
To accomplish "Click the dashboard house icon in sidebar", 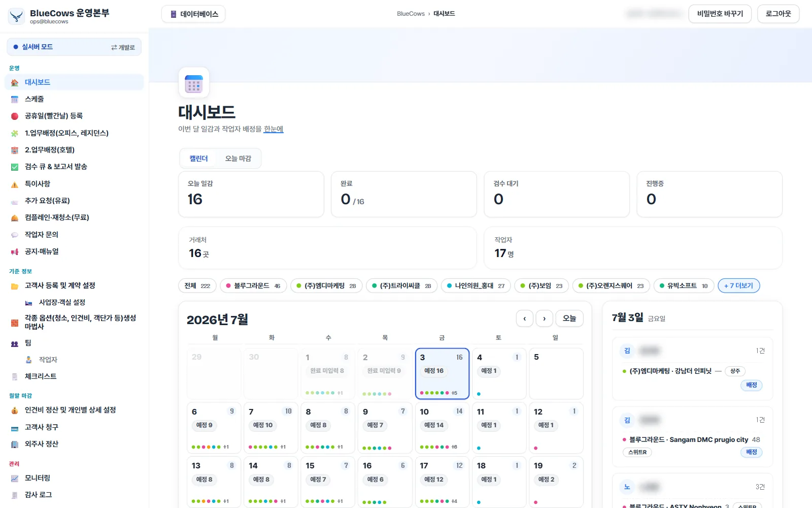I will (15, 82).
